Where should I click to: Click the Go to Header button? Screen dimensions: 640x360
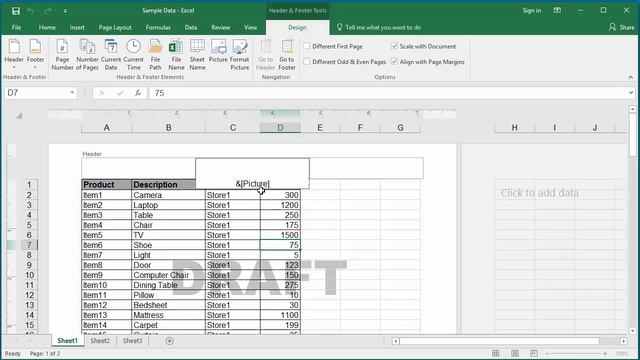tap(266, 54)
